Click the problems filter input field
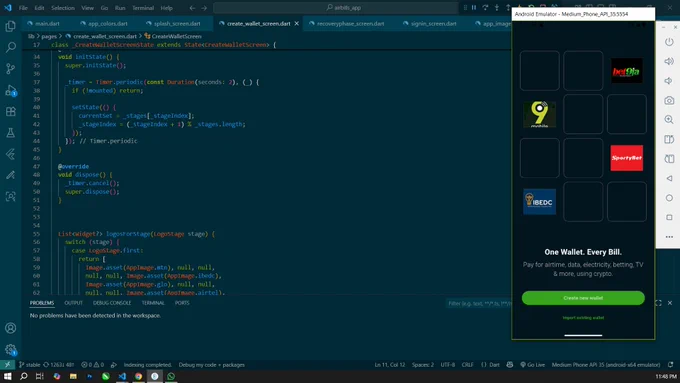Screen dimensions: 680x383 (x=479, y=303)
